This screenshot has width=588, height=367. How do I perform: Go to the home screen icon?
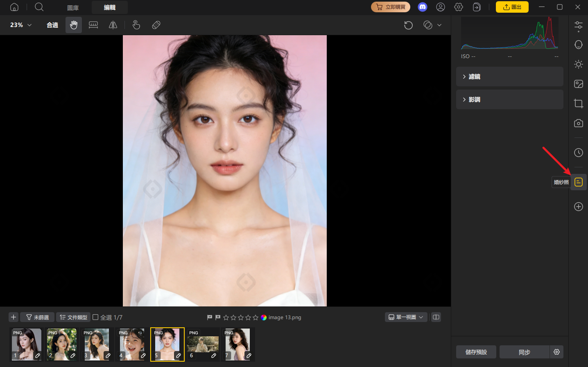(x=14, y=7)
